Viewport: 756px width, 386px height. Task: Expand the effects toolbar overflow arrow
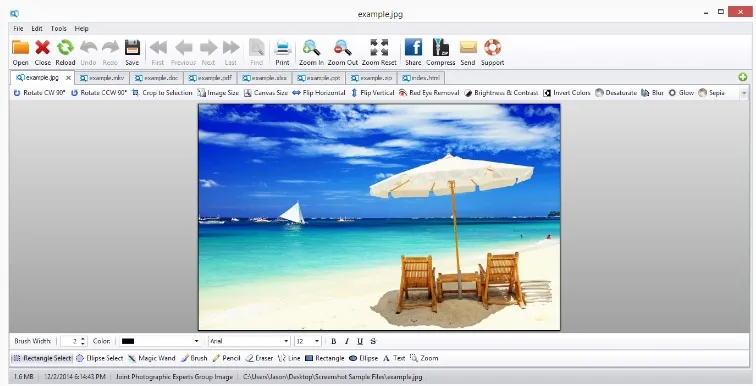743,93
